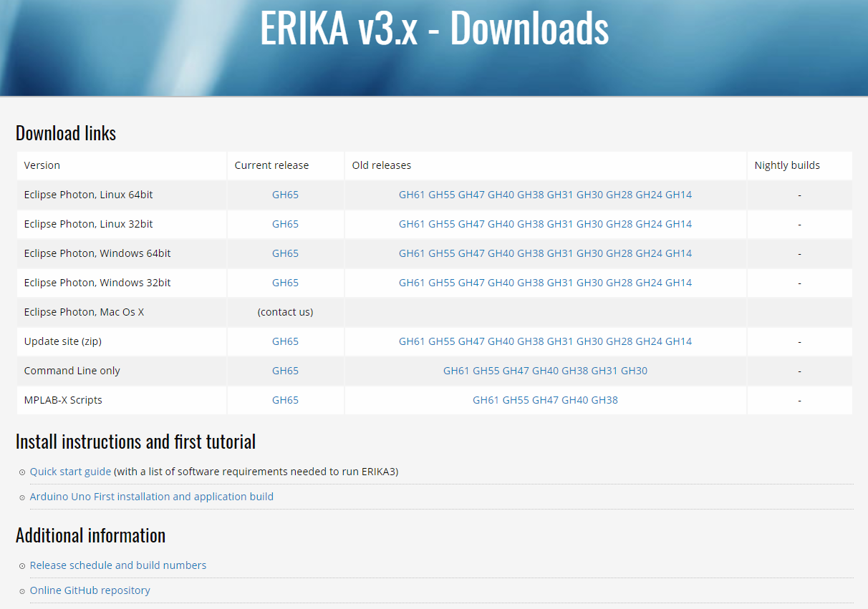
Task: Open old release GH30 for Command Line only
Action: [x=635, y=371]
